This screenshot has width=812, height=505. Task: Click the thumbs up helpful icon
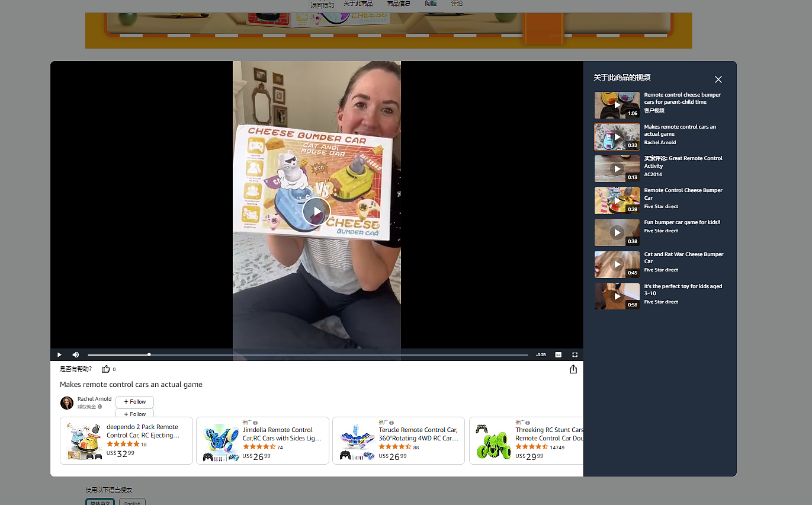point(106,369)
